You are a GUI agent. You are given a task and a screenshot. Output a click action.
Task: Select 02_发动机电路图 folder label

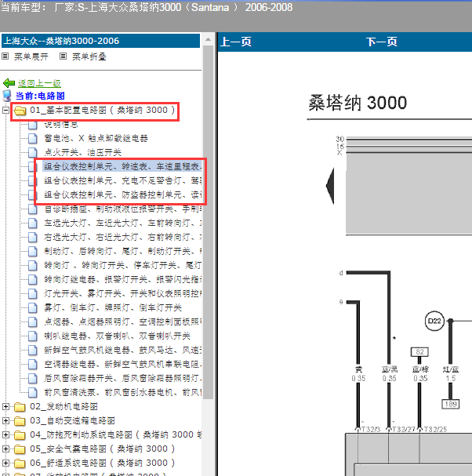[x=64, y=406]
